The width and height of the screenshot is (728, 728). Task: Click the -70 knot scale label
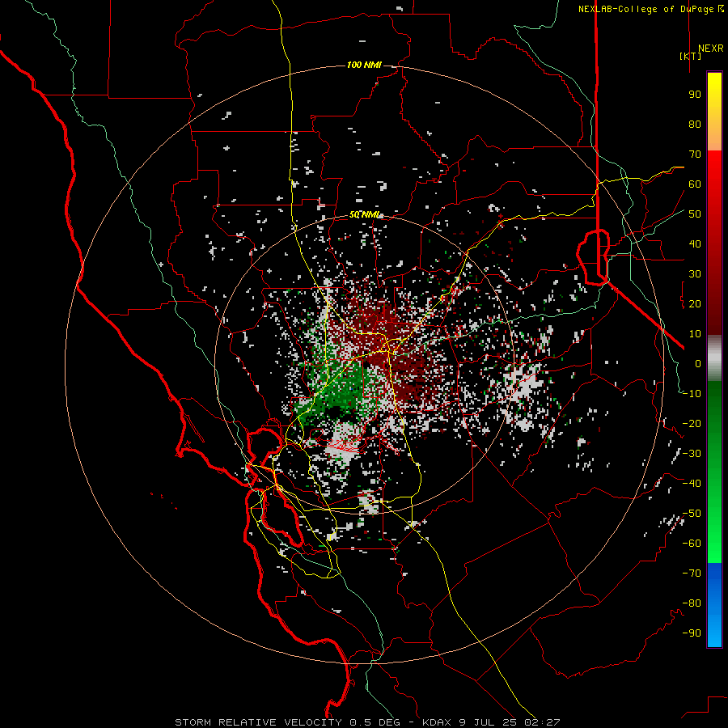pos(692,574)
